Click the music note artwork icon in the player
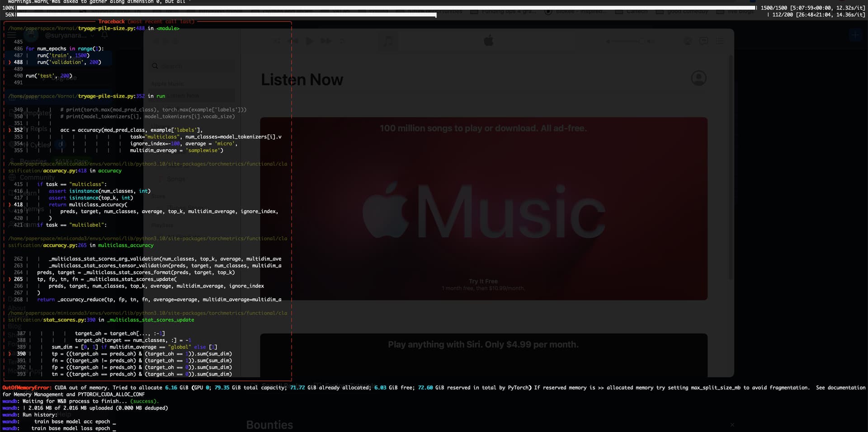 [x=388, y=42]
